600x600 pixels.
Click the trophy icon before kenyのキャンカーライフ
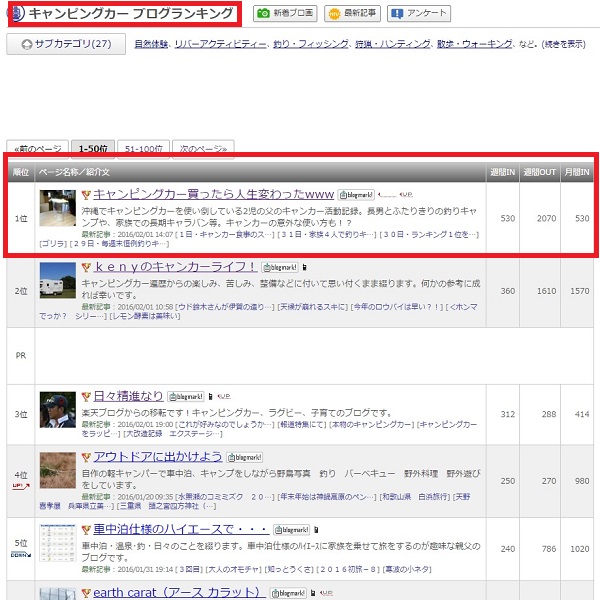(86, 267)
